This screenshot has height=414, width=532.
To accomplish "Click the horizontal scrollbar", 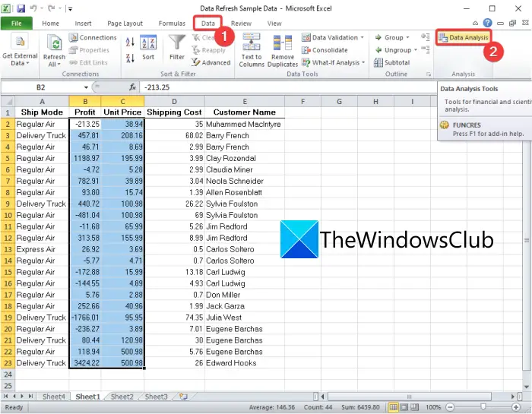I will tap(410, 396).
